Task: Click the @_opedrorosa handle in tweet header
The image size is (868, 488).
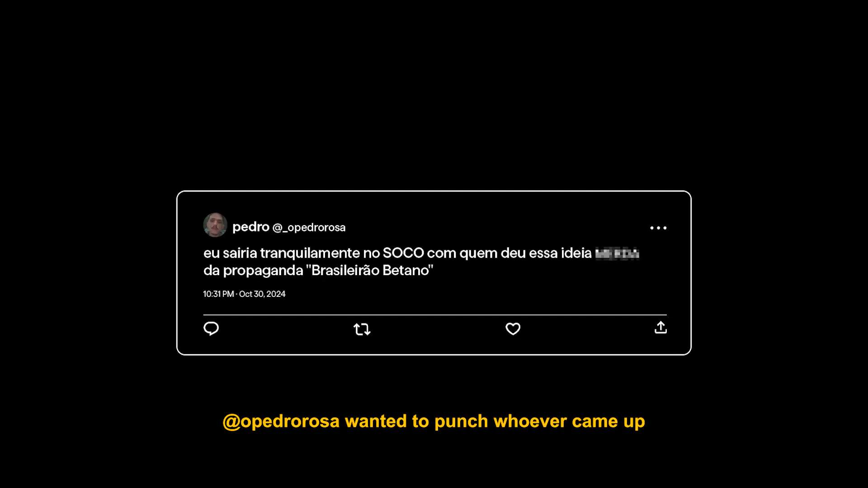Action: (309, 227)
